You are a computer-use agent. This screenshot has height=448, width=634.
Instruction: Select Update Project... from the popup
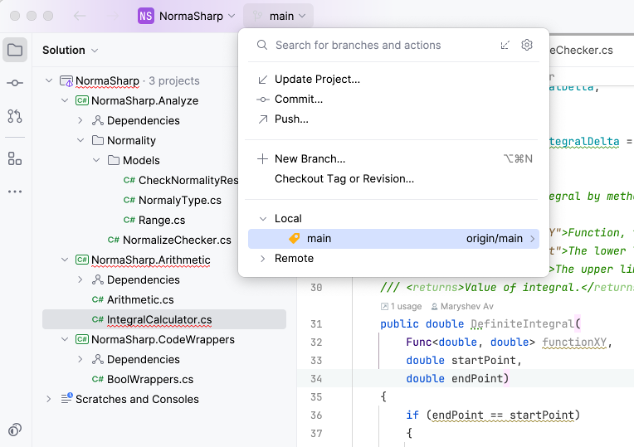[317, 79]
